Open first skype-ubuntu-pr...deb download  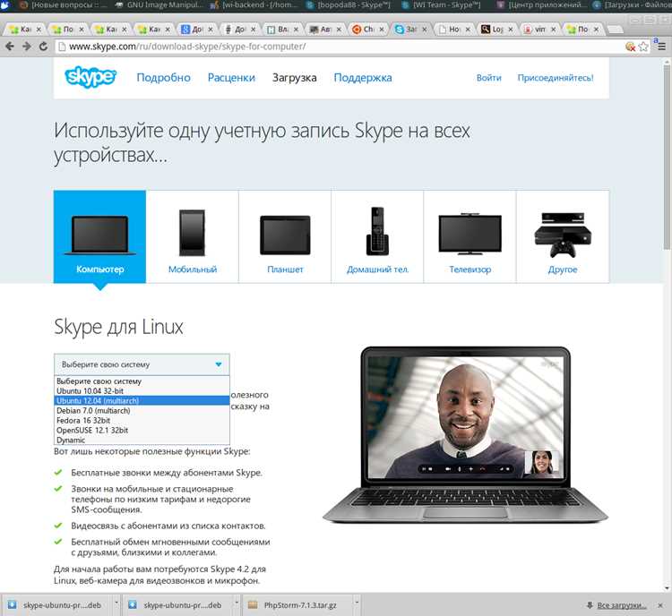coord(56,605)
